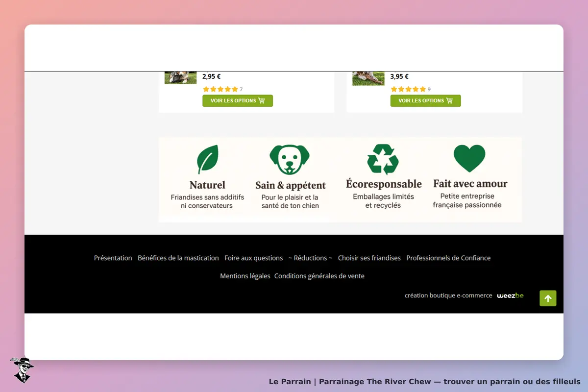Click the green leaf Naturel icon
Image resolution: width=588 pixels, height=392 pixels.
click(208, 159)
